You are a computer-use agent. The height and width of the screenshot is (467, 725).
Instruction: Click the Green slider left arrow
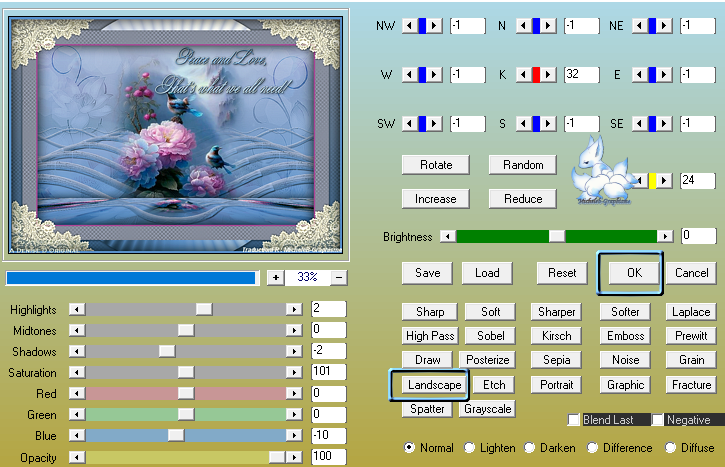click(77, 414)
